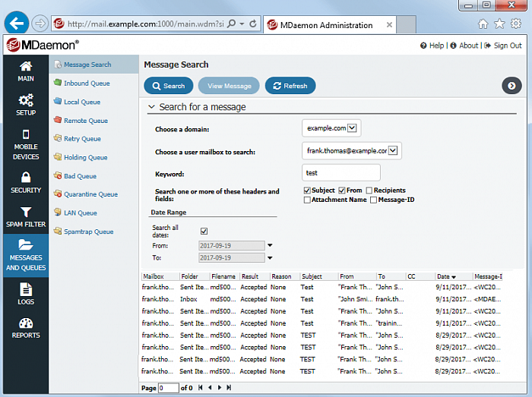
Task: Collapse the Search for a message section
Action: point(152,107)
